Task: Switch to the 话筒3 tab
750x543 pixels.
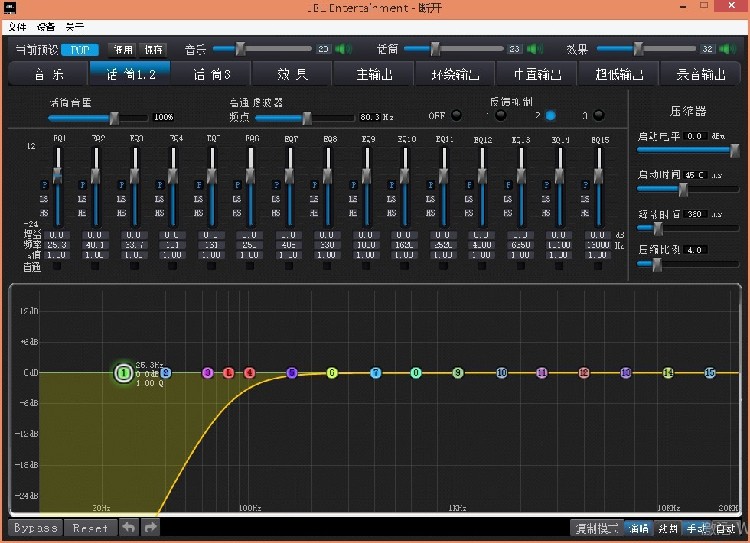Action: [x=211, y=74]
